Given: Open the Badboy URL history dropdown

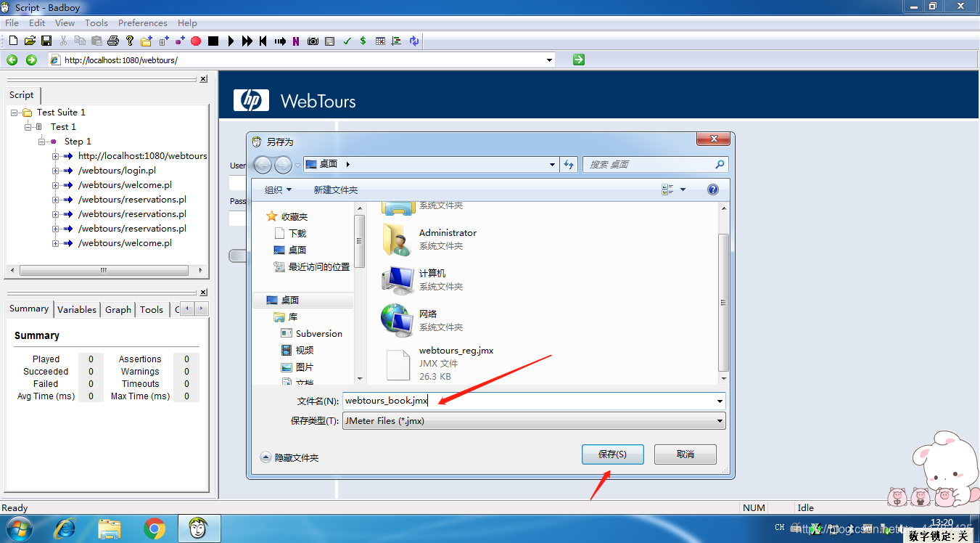Looking at the screenshot, I should coord(549,60).
